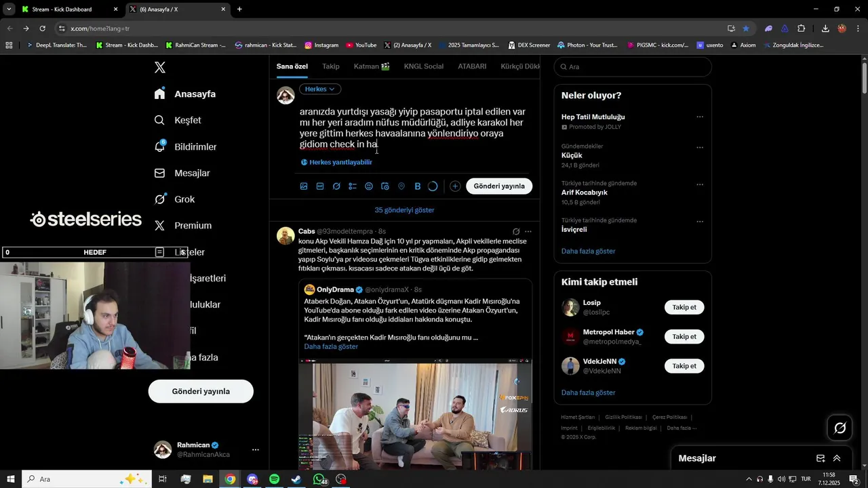
Task: Open Grok from the sidebar
Action: [x=174, y=199]
